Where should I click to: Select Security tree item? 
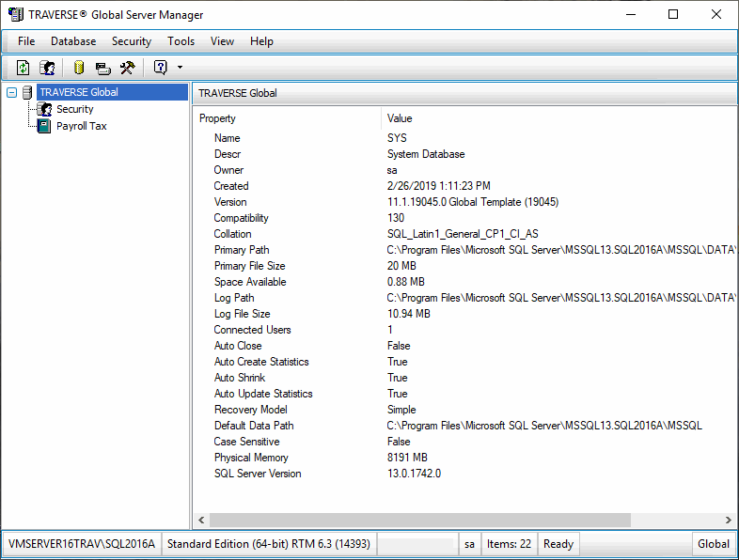click(75, 109)
